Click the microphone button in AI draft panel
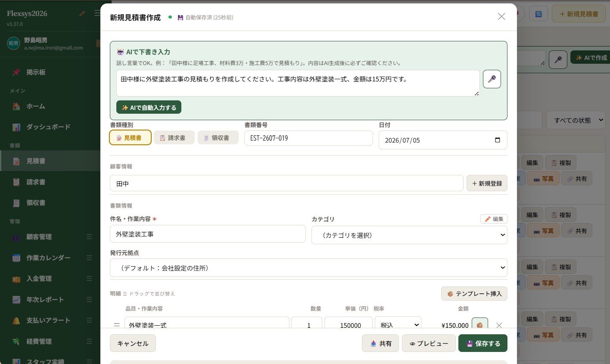Viewport: 610px width, 364px height. pos(492,79)
